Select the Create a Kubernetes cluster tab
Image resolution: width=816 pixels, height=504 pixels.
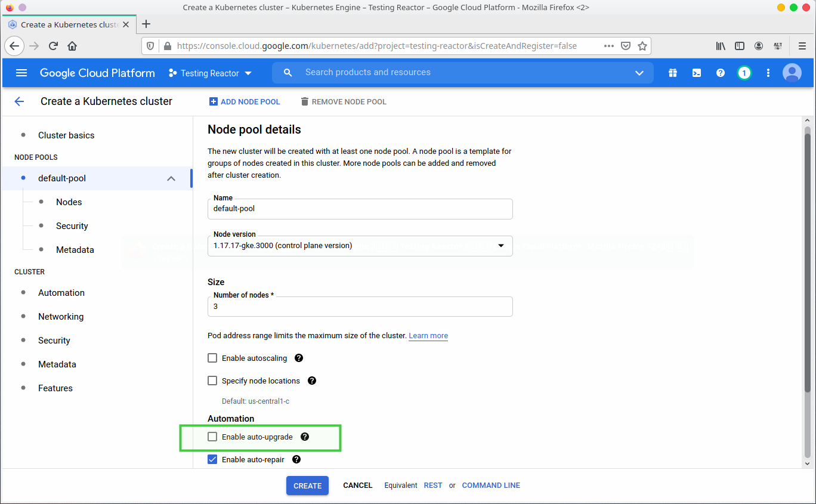coord(69,24)
